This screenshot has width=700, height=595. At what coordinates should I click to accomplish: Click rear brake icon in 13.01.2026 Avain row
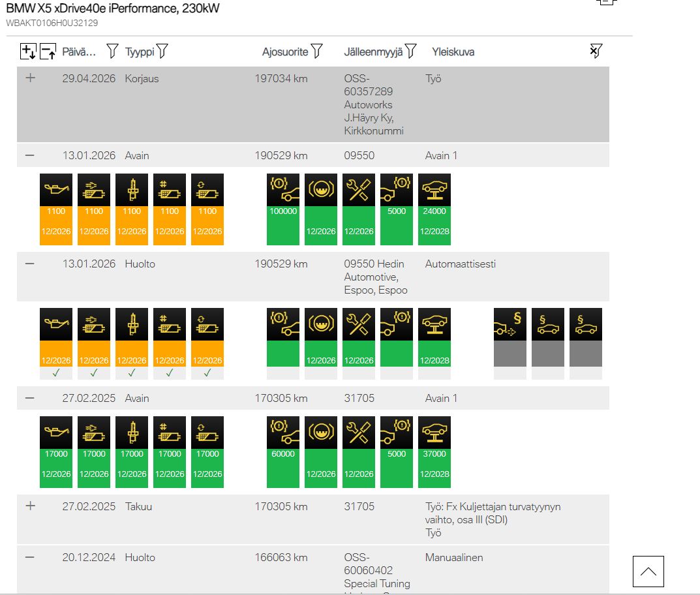397,190
